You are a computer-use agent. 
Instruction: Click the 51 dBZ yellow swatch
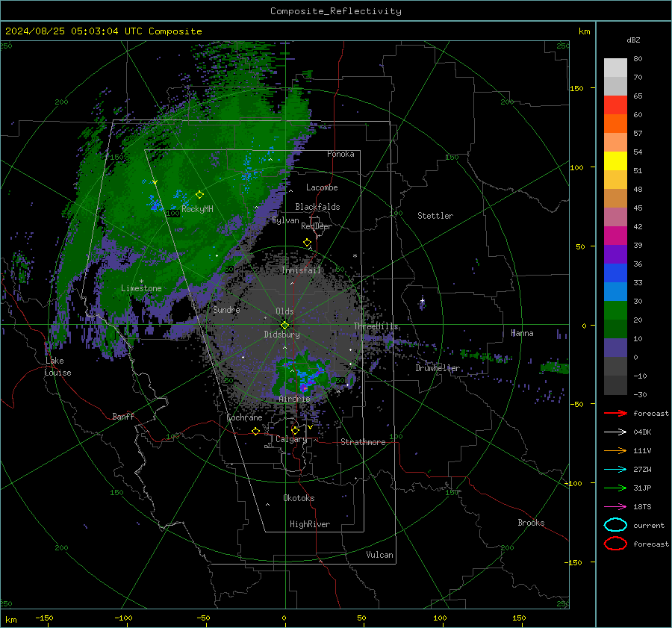pos(615,161)
